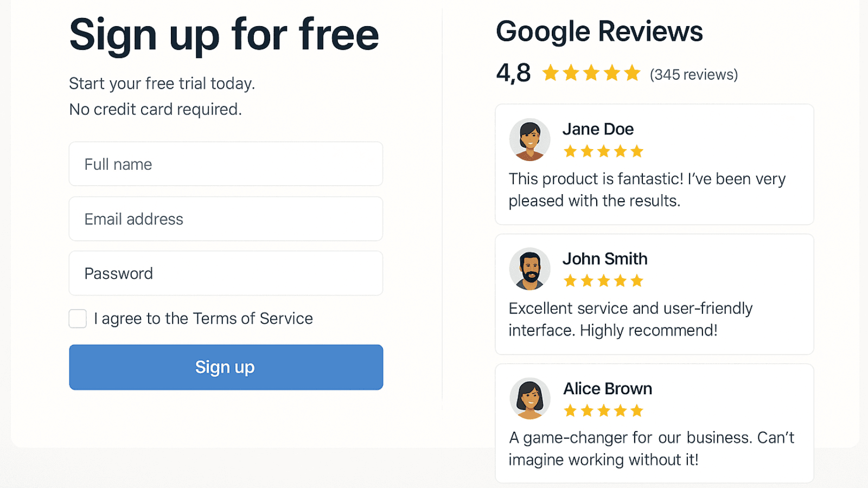Click the Full name input field

point(225,164)
